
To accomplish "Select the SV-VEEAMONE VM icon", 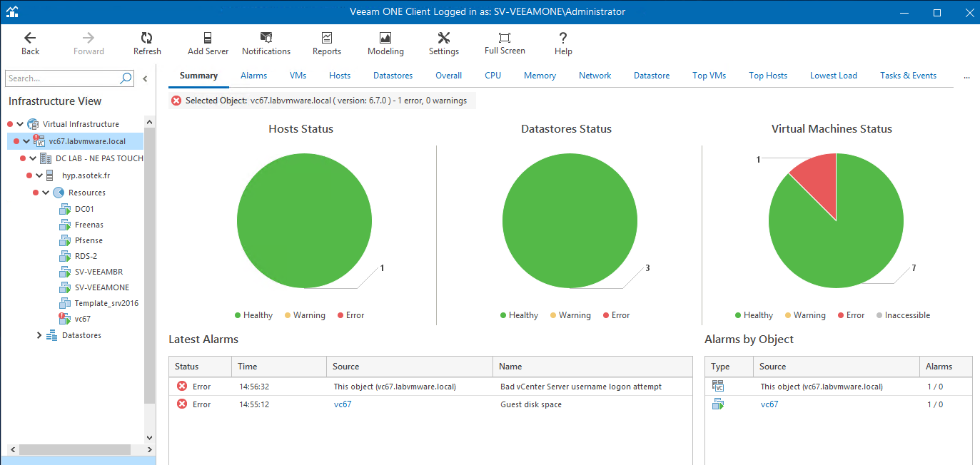I will (x=64, y=287).
